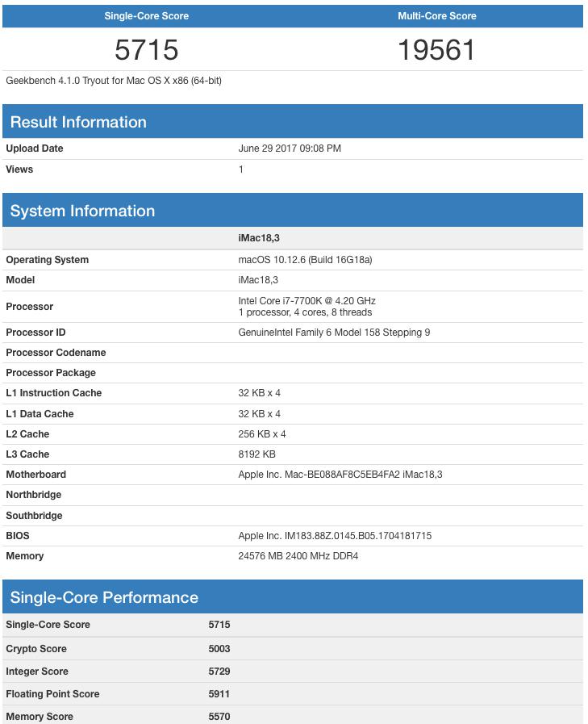Click the Integer Score value 5729

219,672
